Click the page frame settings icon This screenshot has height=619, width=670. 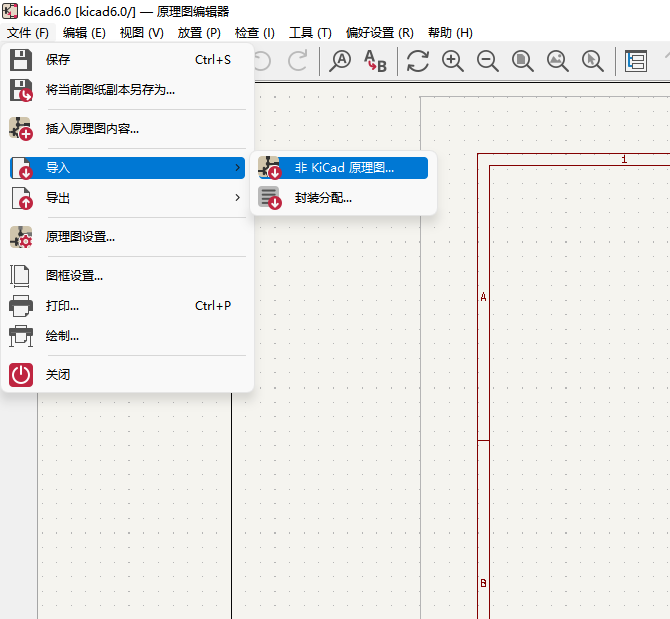[x=20, y=276]
